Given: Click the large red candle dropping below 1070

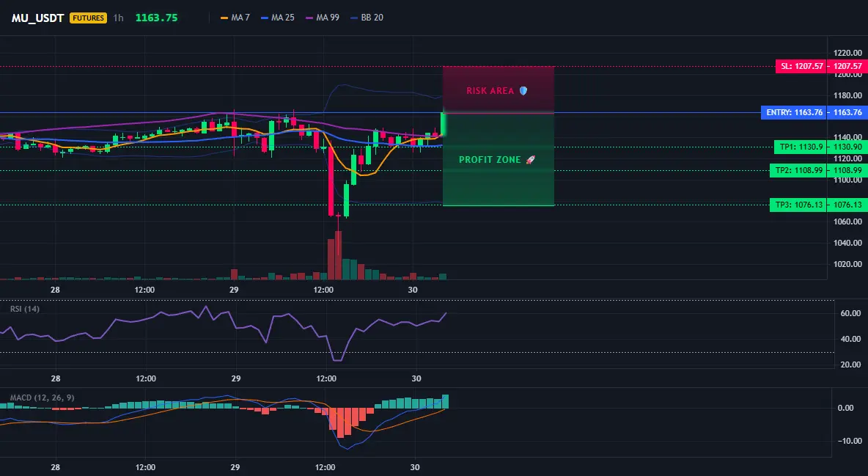Looking at the screenshot, I should [331, 180].
